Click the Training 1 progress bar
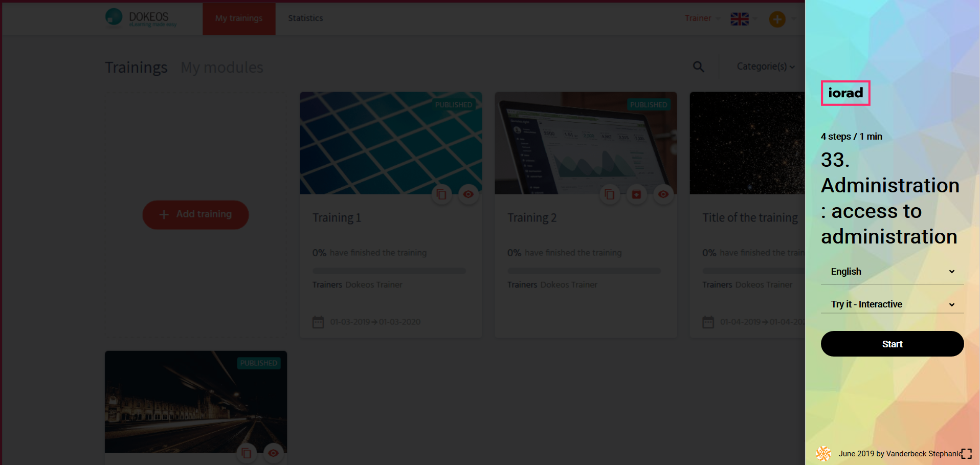The height and width of the screenshot is (465, 980). 389,271
